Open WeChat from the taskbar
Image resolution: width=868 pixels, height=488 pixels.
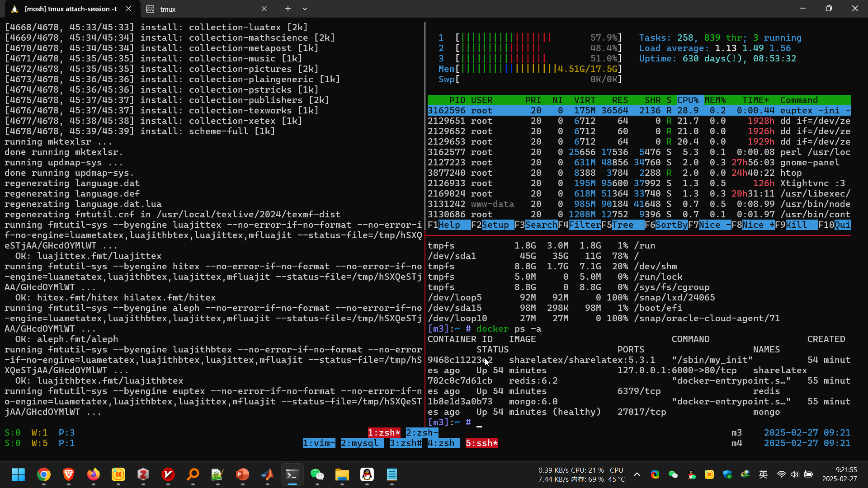point(317,474)
